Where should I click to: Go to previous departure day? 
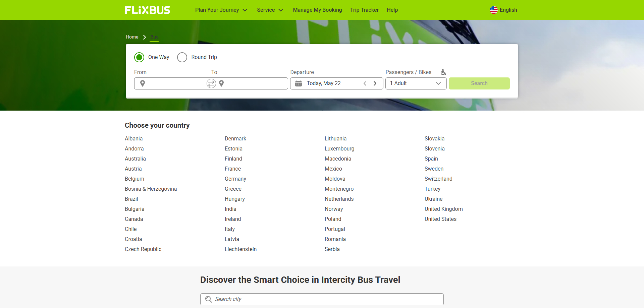[365, 83]
